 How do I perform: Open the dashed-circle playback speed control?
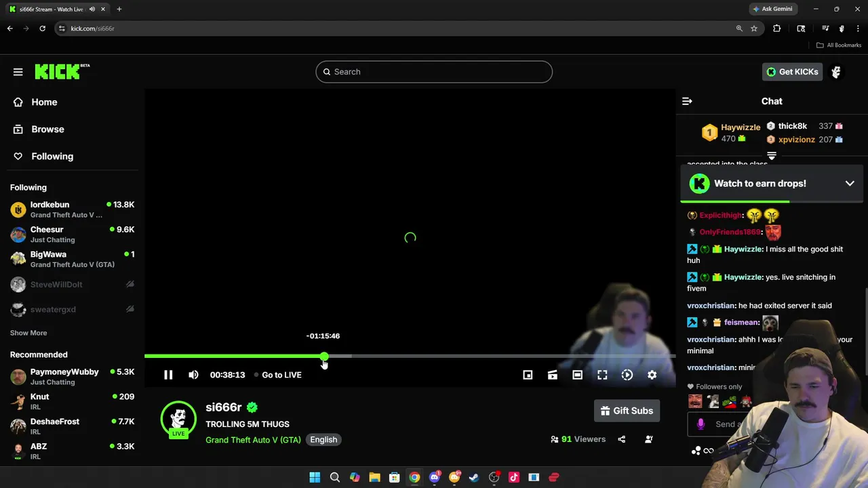627,375
